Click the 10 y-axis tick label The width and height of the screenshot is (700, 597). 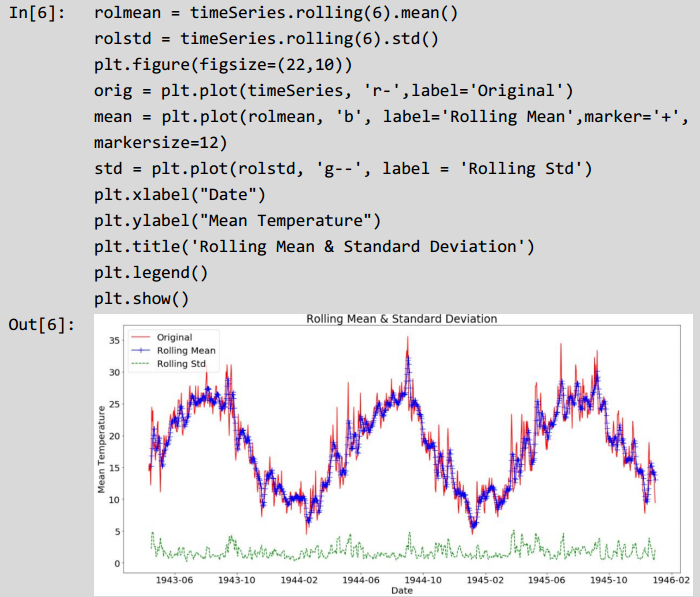(114, 500)
